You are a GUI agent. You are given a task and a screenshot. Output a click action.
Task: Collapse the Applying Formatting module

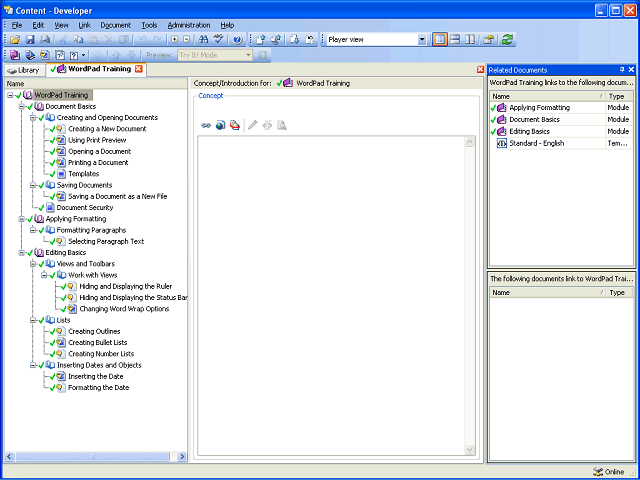coord(22,219)
